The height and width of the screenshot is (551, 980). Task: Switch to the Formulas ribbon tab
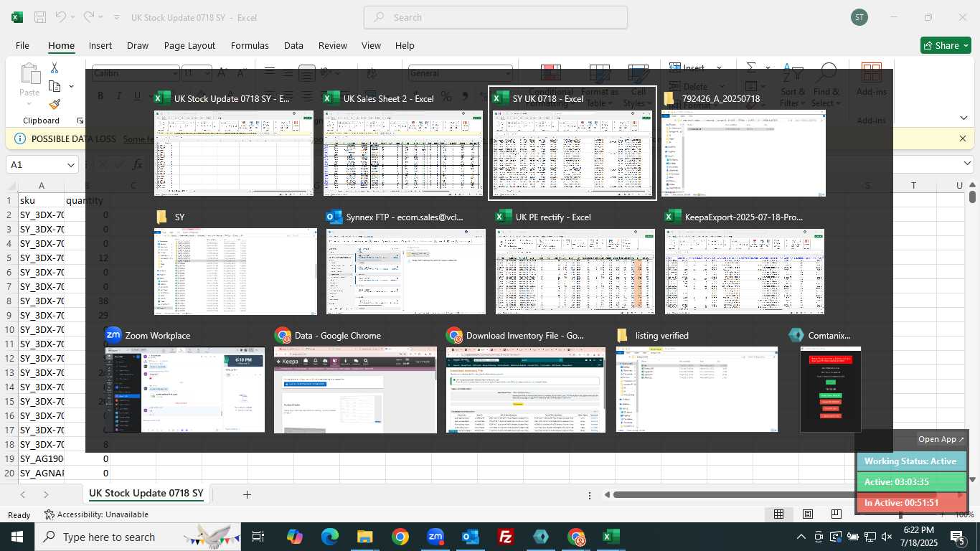pyautogui.click(x=250, y=45)
